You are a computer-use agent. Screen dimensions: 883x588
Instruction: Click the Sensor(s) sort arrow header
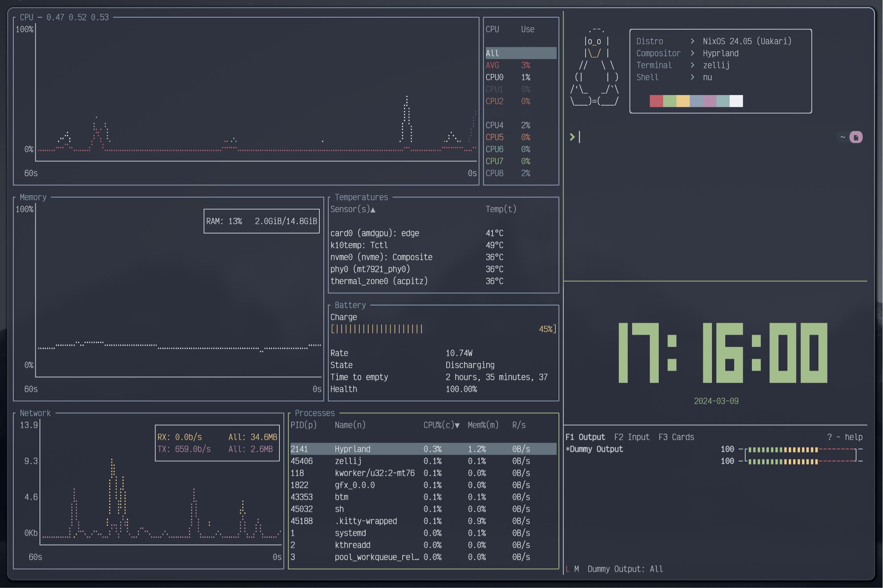tap(353, 209)
